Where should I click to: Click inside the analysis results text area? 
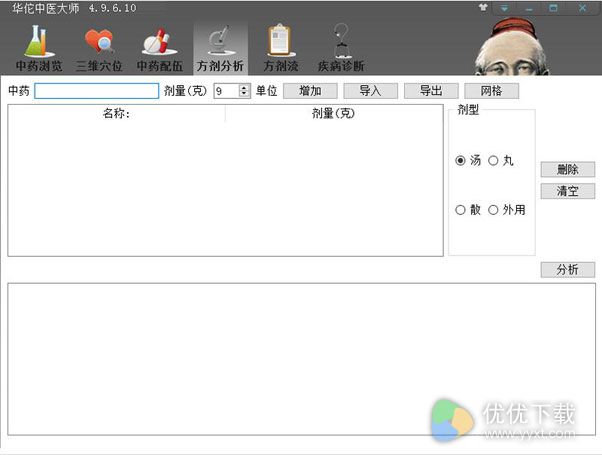(x=301, y=359)
